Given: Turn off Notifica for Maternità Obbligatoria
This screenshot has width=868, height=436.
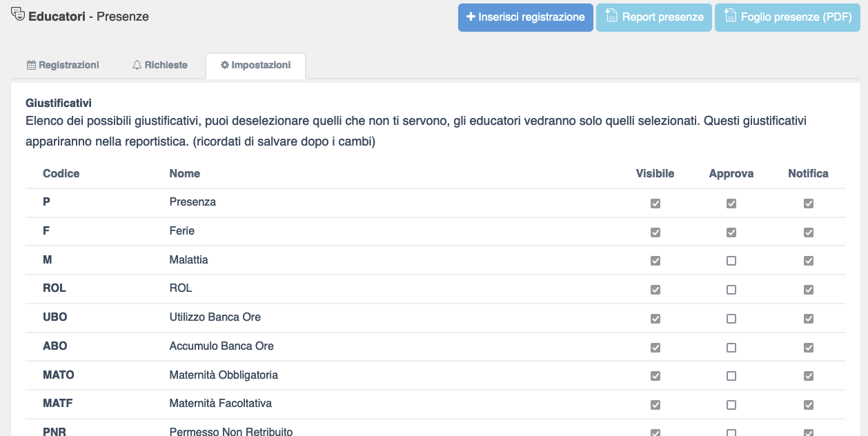Looking at the screenshot, I should click(x=809, y=376).
